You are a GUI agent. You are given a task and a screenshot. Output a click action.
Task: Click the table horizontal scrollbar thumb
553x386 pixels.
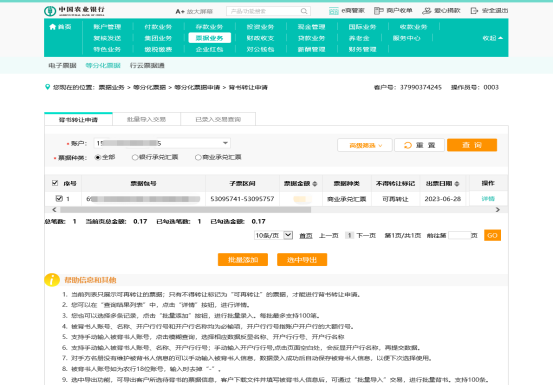[186, 210]
